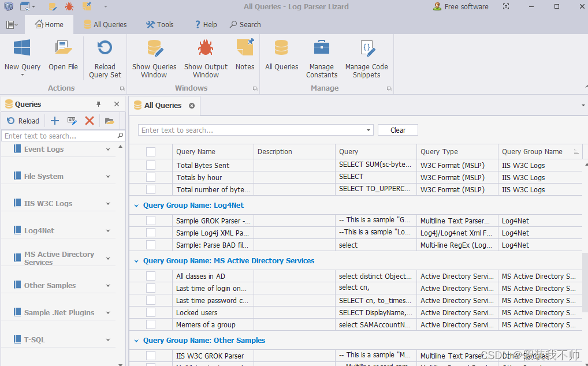588x366 pixels.
Task: Click the grid vertical scrollbar thumb
Action: click(x=585, y=282)
